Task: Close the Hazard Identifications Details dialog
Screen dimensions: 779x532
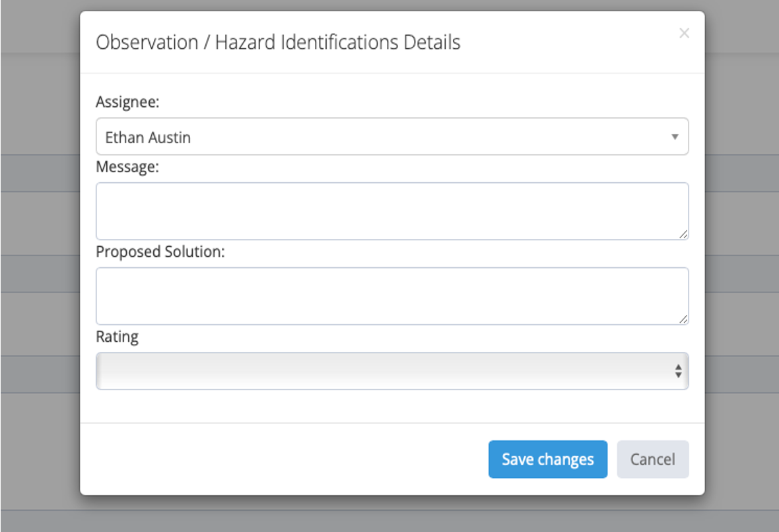Action: [x=684, y=33]
